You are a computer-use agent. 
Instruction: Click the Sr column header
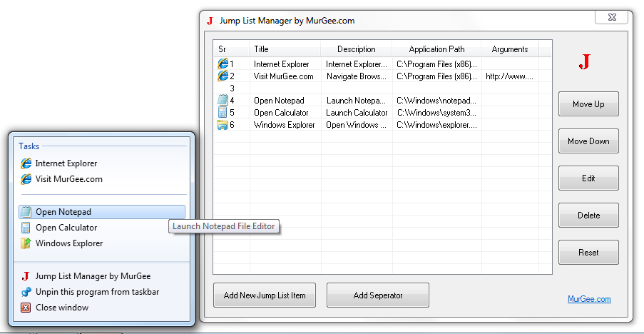pyautogui.click(x=232, y=49)
